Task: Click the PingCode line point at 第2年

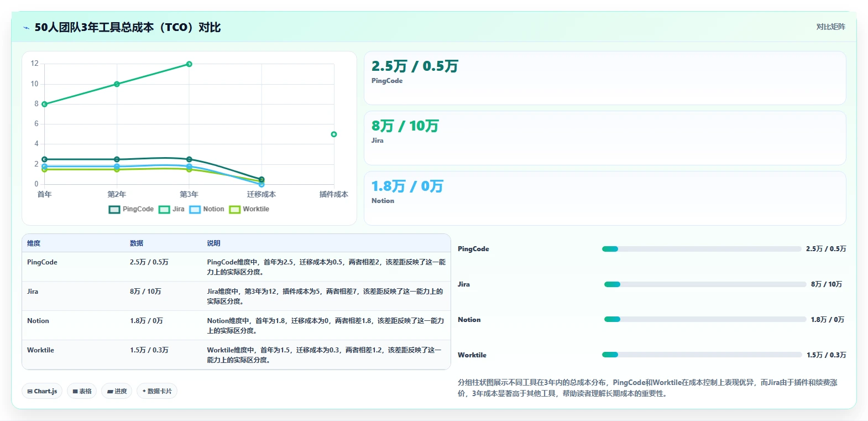Action: point(117,159)
